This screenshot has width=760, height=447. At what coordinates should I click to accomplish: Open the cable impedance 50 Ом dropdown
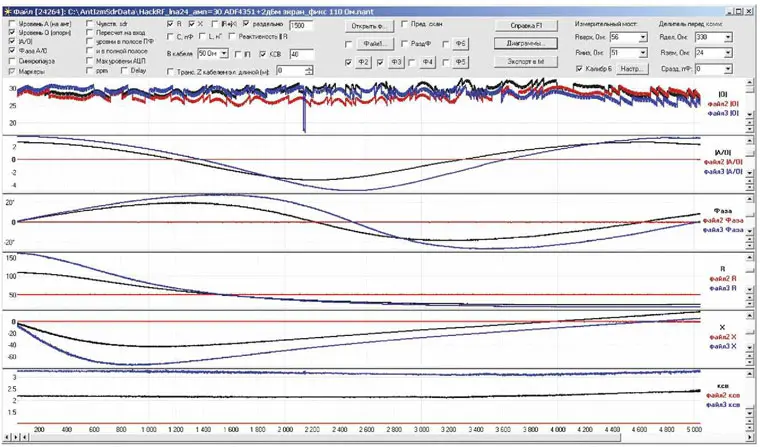point(225,53)
